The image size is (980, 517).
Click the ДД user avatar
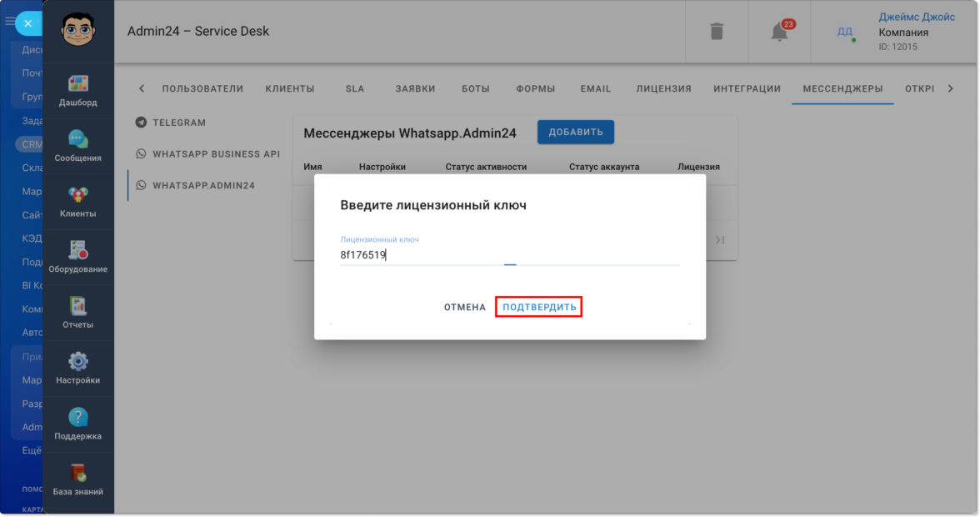tap(844, 31)
